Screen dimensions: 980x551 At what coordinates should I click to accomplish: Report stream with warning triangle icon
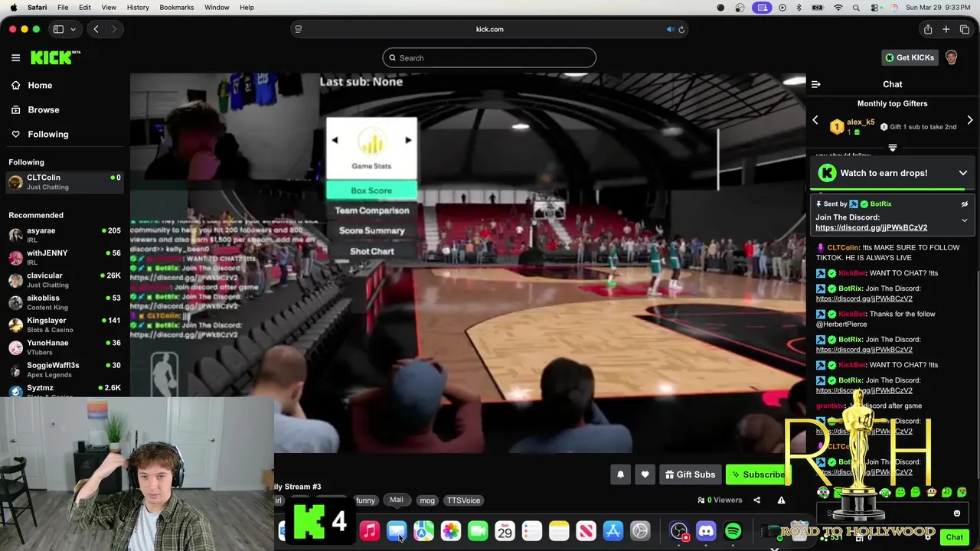[781, 500]
